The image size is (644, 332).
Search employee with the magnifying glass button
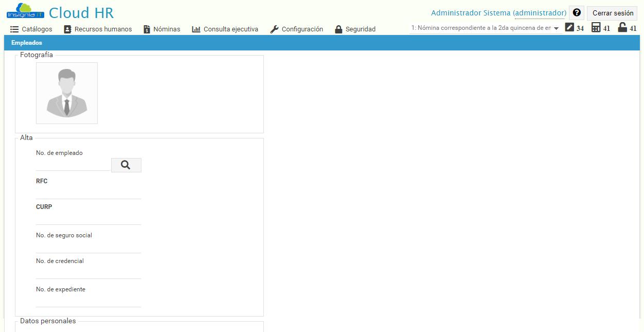pyautogui.click(x=126, y=165)
